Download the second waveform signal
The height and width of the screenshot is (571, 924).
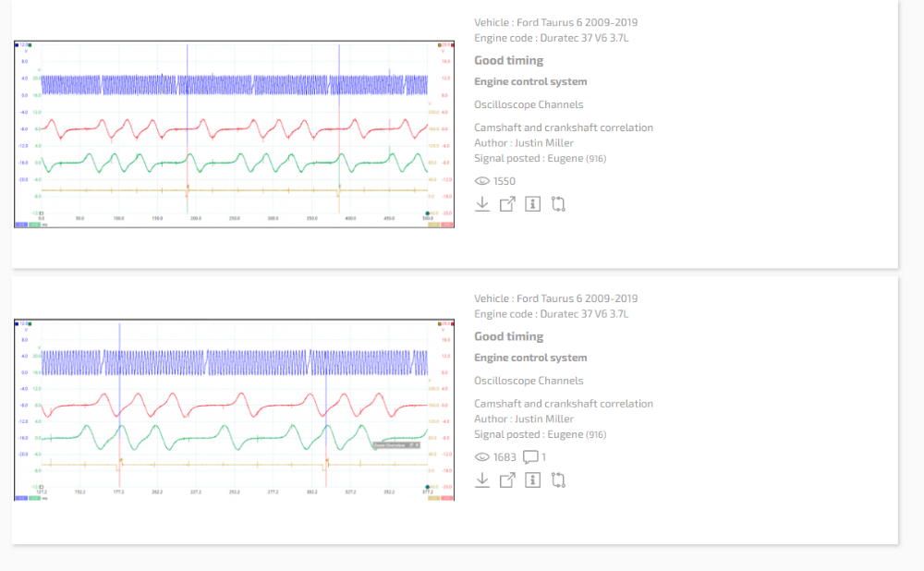(482, 480)
